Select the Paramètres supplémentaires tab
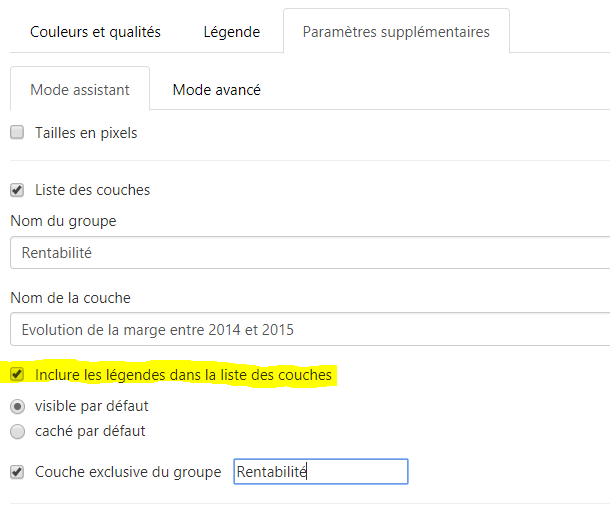Screen dimensions: 610x514 click(396, 32)
